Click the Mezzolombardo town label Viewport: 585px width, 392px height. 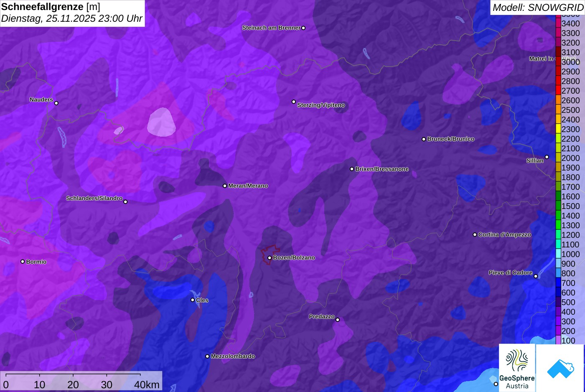pyautogui.click(x=233, y=356)
